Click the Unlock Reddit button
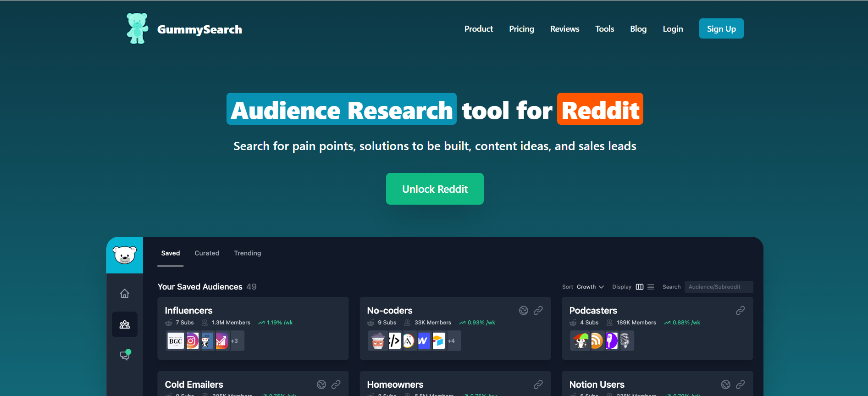This screenshot has width=868, height=396. click(435, 189)
